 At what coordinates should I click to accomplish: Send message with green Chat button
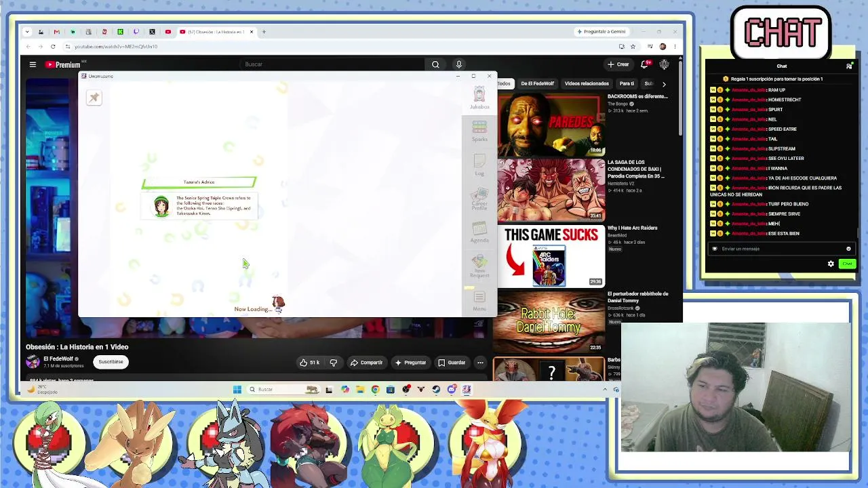(x=847, y=264)
